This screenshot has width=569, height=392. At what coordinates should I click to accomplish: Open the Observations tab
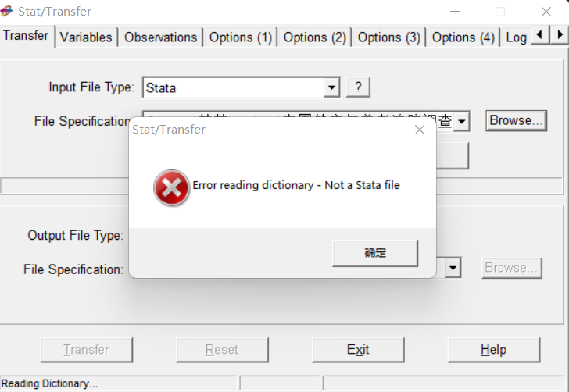[x=160, y=37]
